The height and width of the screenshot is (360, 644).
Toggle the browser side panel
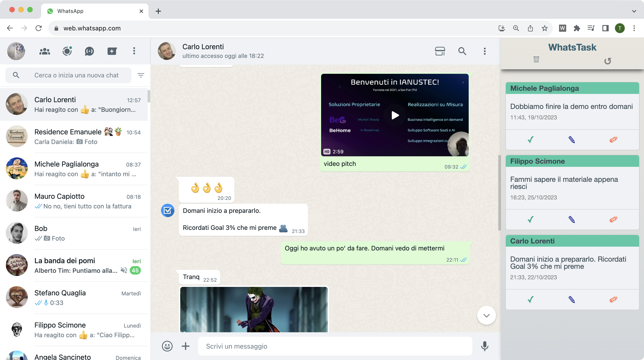pyautogui.click(x=605, y=28)
